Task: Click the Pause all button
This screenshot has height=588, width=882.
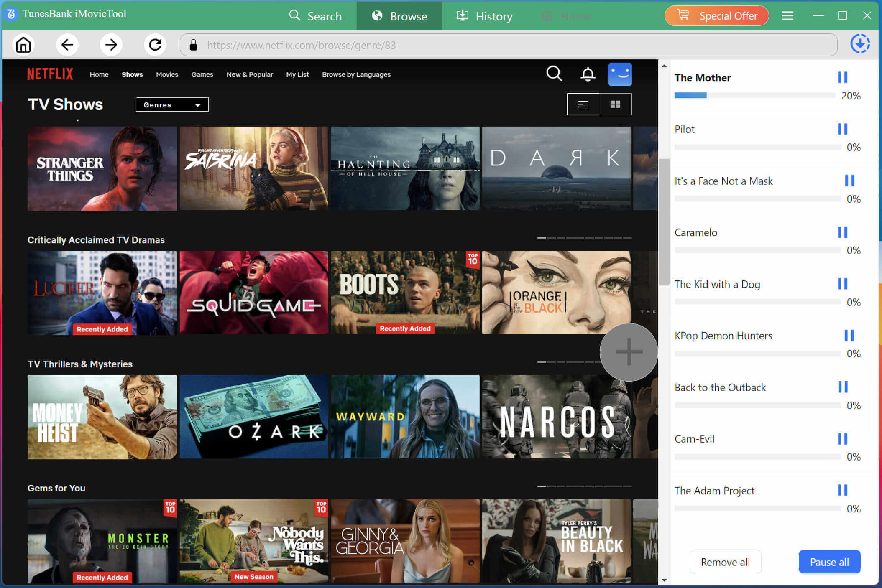Action: (829, 562)
